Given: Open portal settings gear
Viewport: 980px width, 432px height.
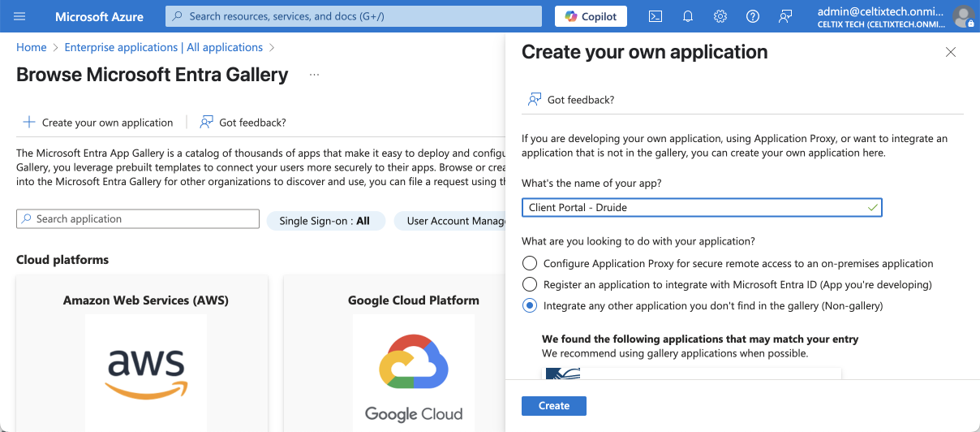Looking at the screenshot, I should [720, 16].
